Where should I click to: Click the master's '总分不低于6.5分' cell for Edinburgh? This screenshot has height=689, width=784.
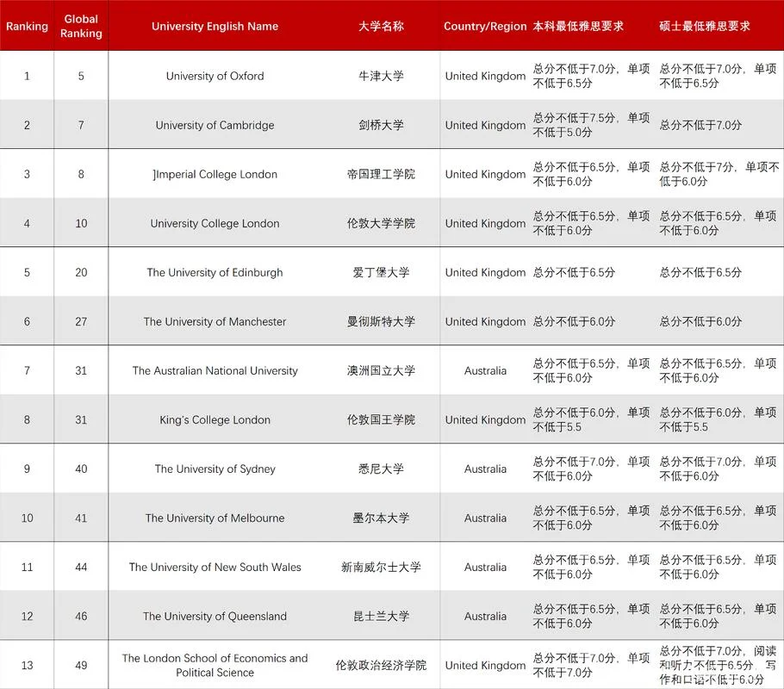(700, 272)
